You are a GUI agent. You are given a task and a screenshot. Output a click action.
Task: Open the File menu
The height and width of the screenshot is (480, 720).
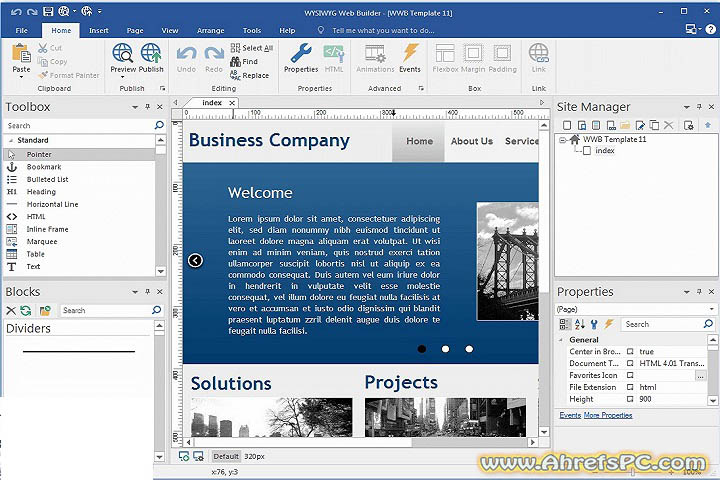click(x=21, y=30)
